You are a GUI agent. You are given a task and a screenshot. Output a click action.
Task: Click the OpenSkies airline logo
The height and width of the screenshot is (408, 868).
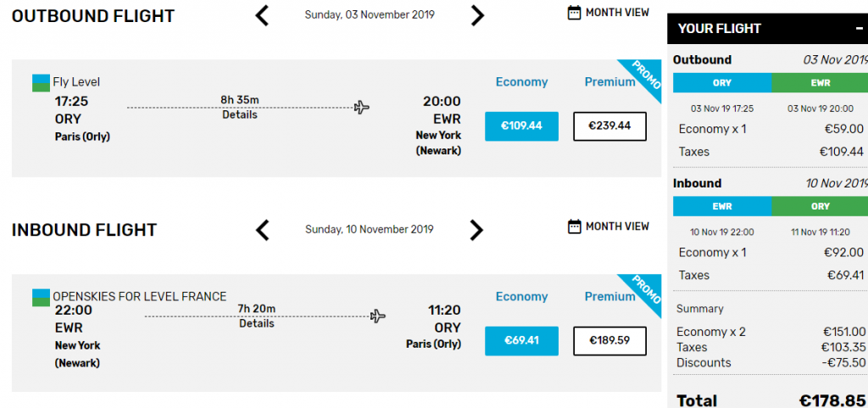pos(41,297)
